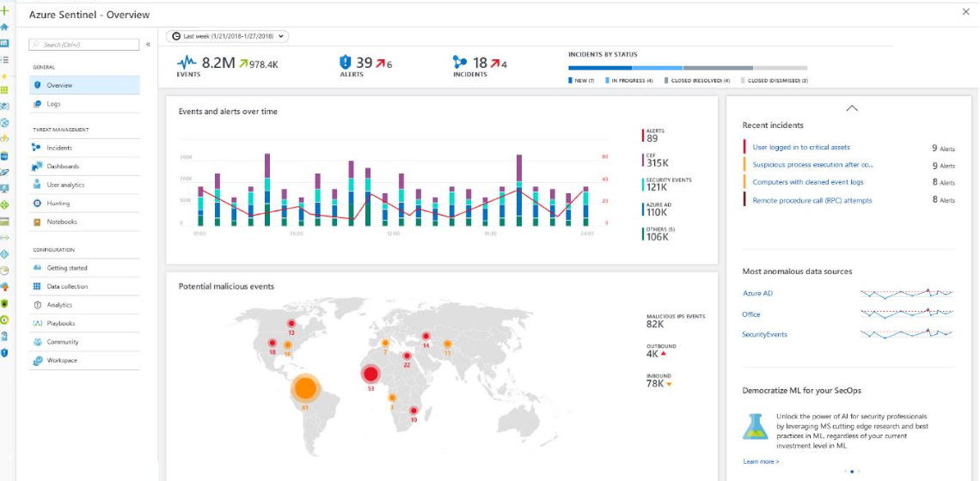Click the Azure portal All services list icon
The width and height of the screenshot is (980, 481).
5,59
